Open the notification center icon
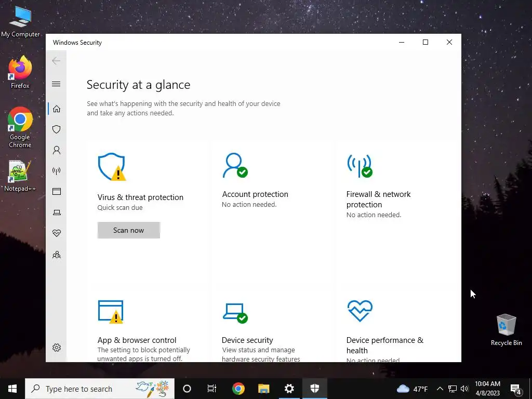 (516, 389)
